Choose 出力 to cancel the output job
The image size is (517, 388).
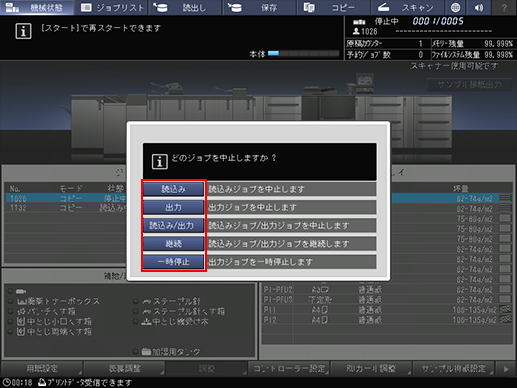pos(173,207)
